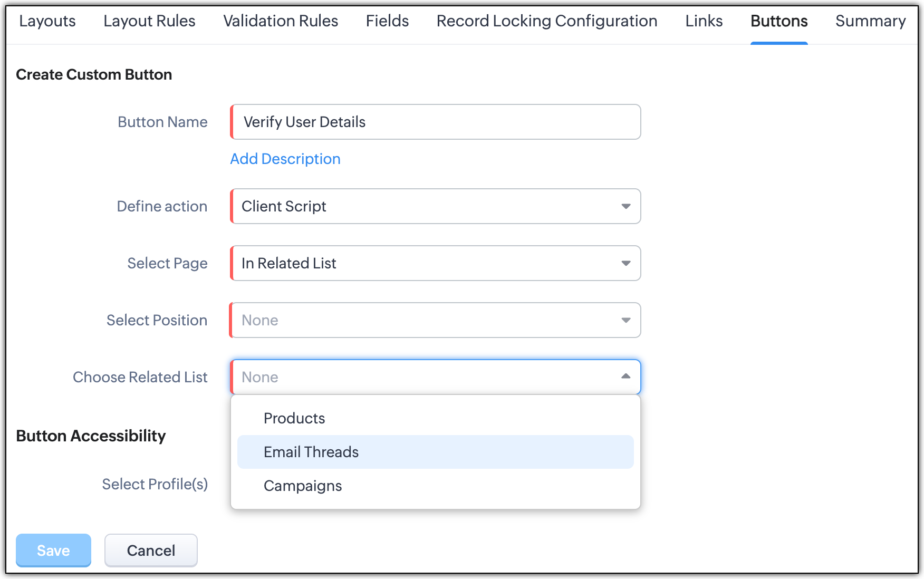Go to Validation Rules tab
The image size is (924, 579).
(x=281, y=21)
